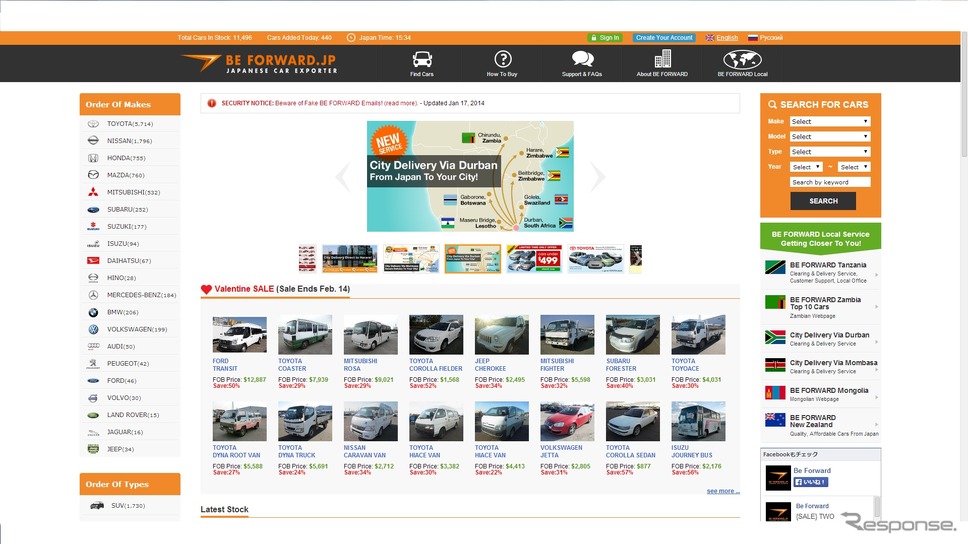This screenshot has width=968, height=544.
Task: Click Create Your Account button
Action: 664,38
